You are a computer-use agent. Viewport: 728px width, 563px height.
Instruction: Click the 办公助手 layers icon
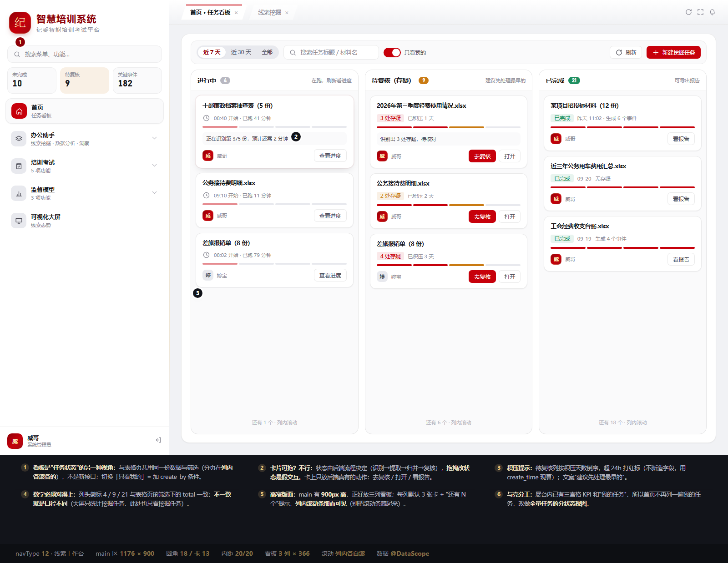click(19, 139)
